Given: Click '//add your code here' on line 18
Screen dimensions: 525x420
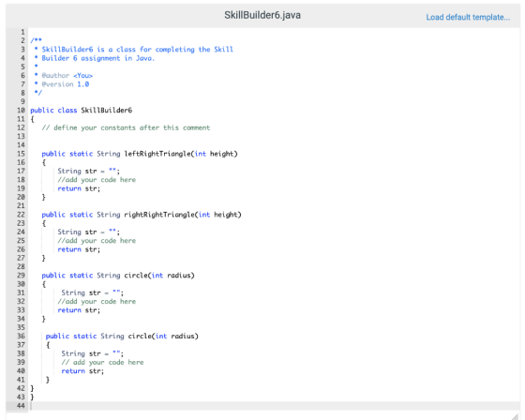Looking at the screenshot, I should pyautogui.click(x=97, y=180).
